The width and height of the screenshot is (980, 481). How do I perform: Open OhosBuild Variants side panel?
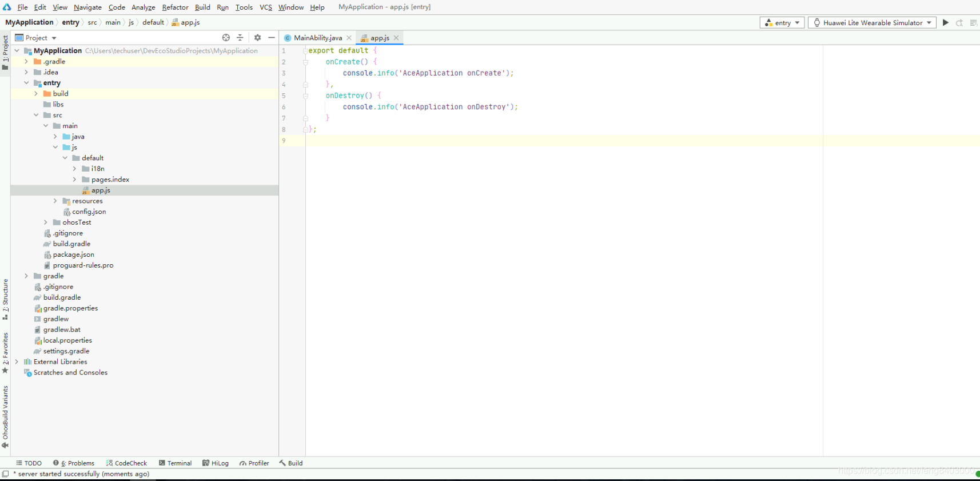point(5,417)
